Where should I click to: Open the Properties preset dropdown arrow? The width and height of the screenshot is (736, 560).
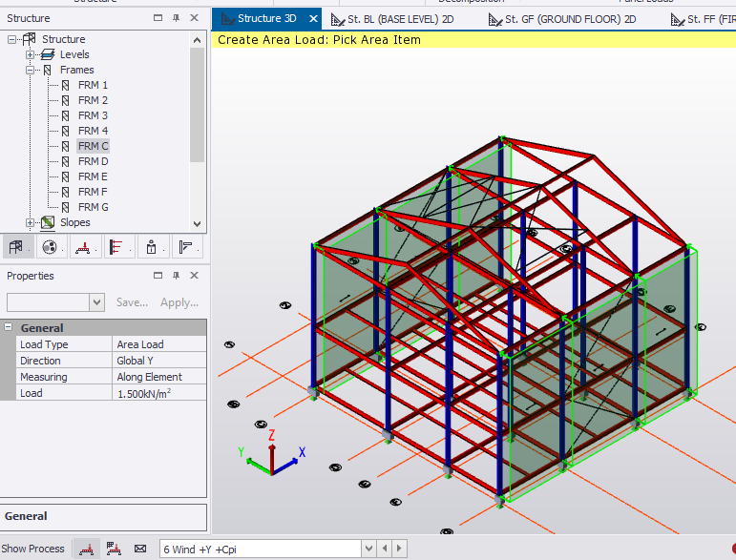point(96,302)
